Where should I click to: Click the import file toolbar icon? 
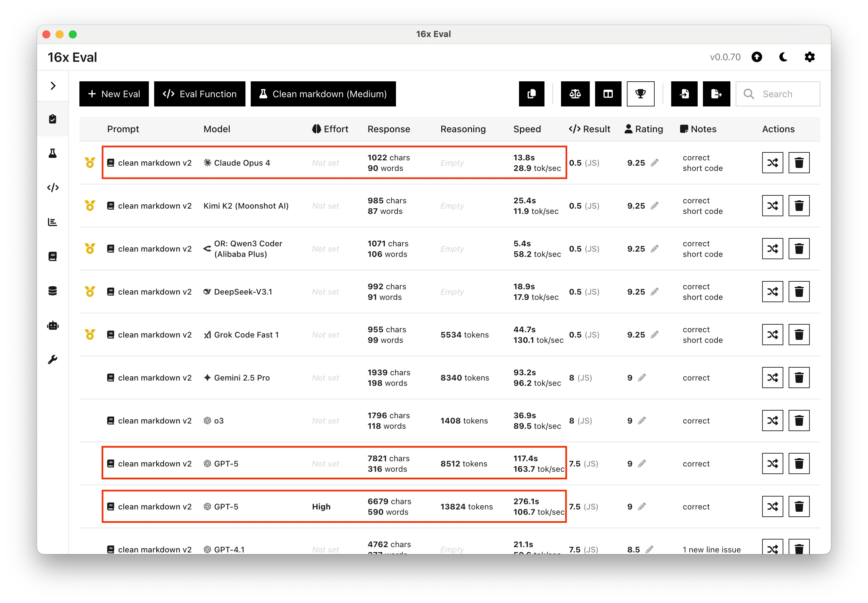click(684, 94)
